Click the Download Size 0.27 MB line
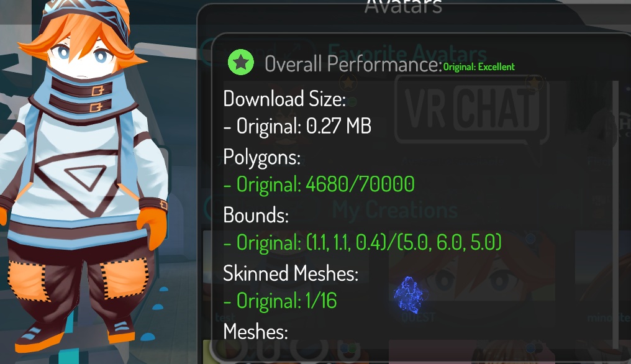The image size is (631, 364). click(297, 126)
